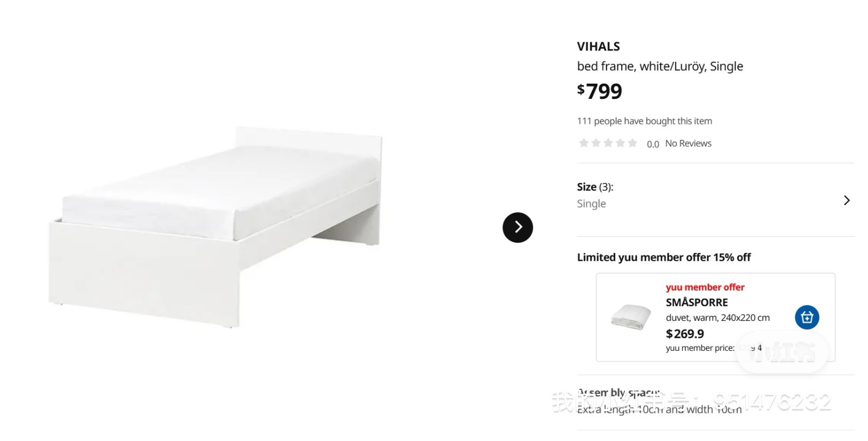
Task: Open the SMÅSPORRE product name link
Action: pyautogui.click(x=697, y=303)
